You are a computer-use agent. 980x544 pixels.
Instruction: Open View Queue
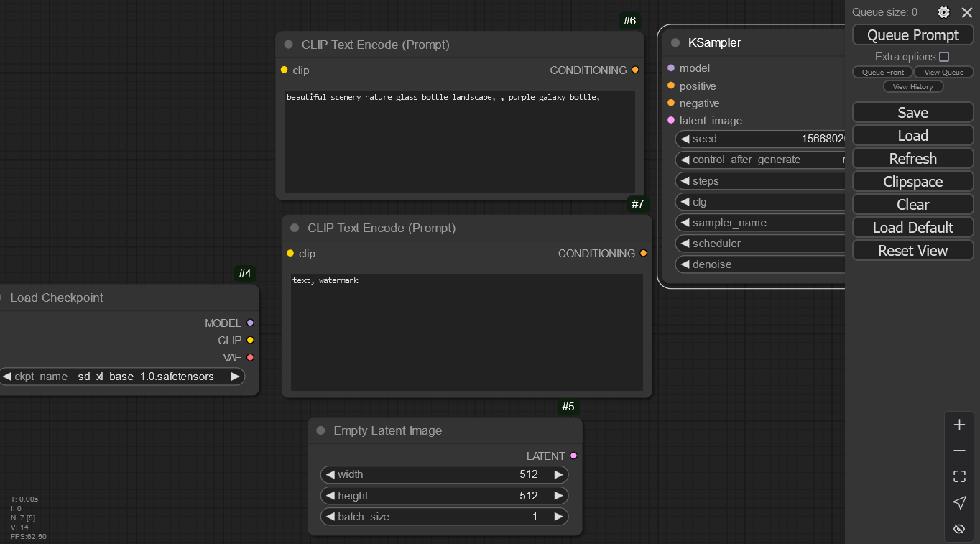(943, 72)
